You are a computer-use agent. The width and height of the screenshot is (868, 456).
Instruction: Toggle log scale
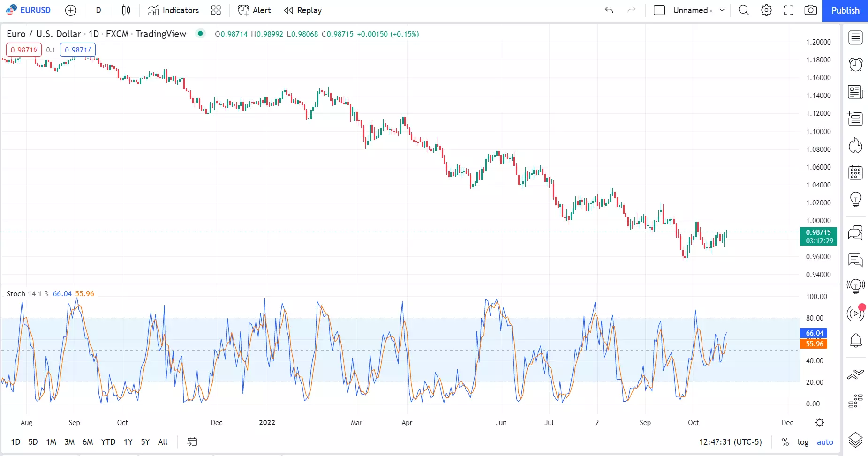pos(803,441)
